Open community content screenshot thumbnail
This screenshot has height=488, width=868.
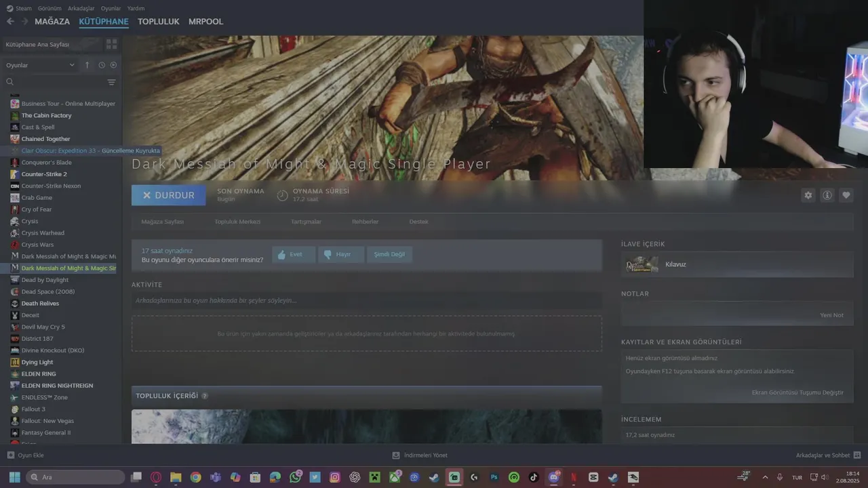tap(366, 426)
